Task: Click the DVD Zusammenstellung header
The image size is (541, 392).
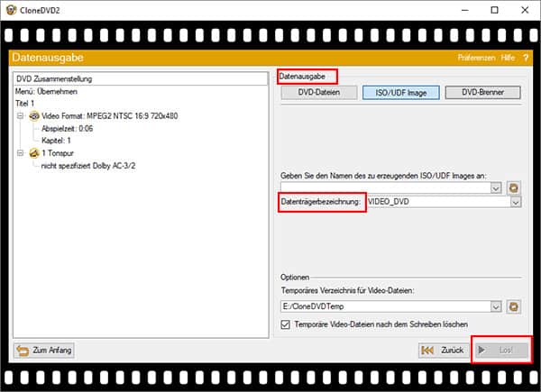Action: click(141, 78)
